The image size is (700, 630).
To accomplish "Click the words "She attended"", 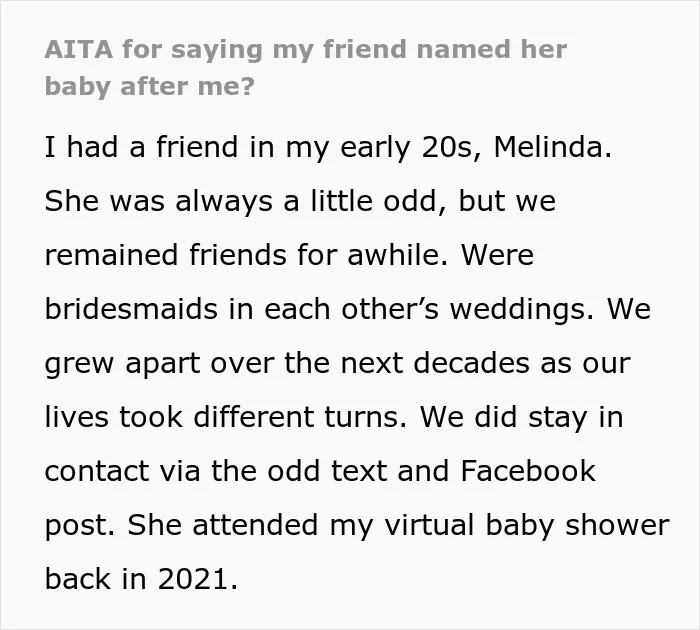I will pos(221,525).
